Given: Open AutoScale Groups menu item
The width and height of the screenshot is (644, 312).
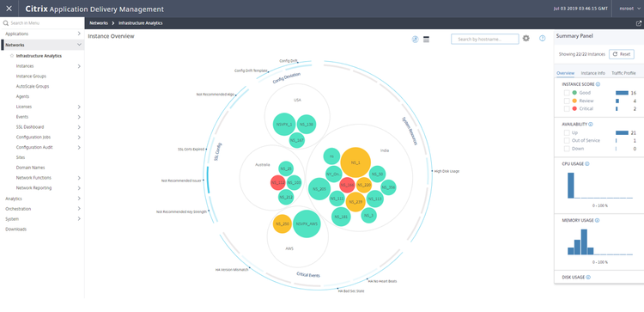Looking at the screenshot, I should pos(33,87).
